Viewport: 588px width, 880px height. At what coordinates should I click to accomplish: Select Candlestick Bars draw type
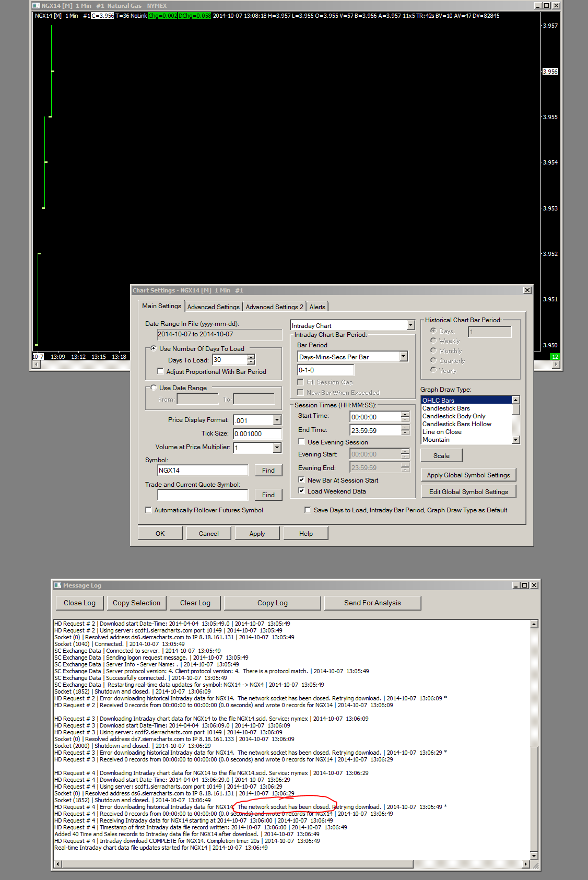point(466,408)
